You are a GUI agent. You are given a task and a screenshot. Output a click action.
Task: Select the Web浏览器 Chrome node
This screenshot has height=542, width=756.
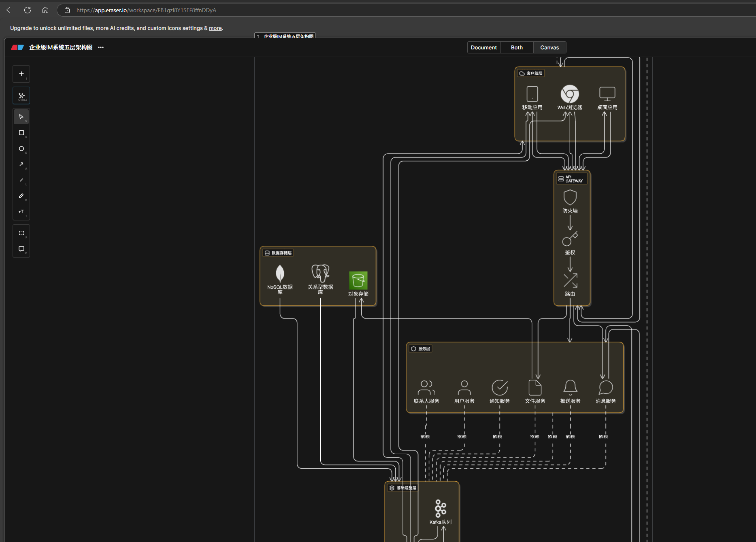[570, 94]
